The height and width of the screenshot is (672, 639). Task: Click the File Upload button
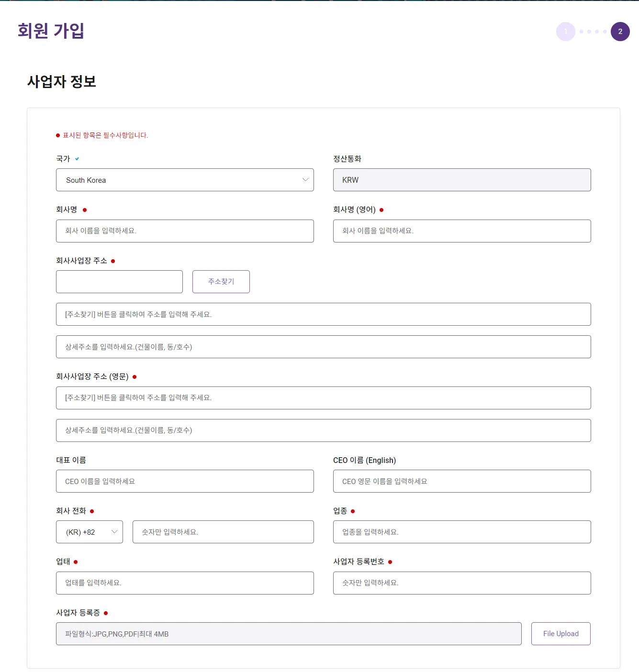pos(561,634)
